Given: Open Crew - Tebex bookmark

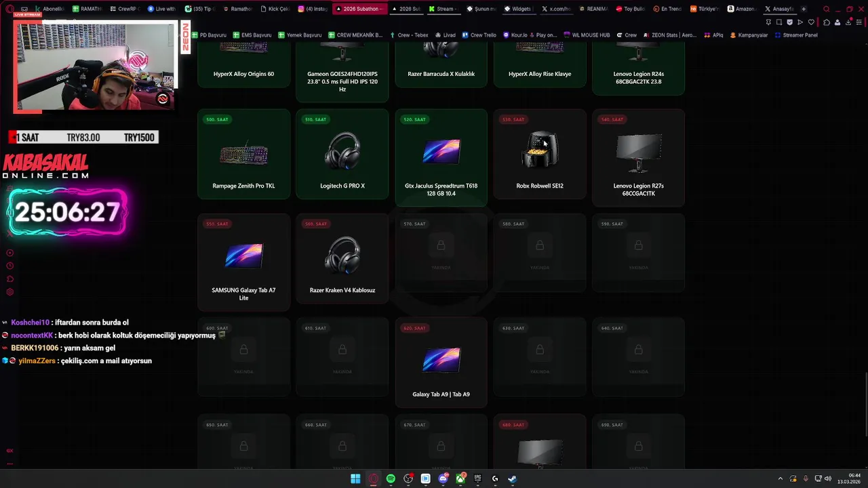Looking at the screenshot, I should [409, 35].
